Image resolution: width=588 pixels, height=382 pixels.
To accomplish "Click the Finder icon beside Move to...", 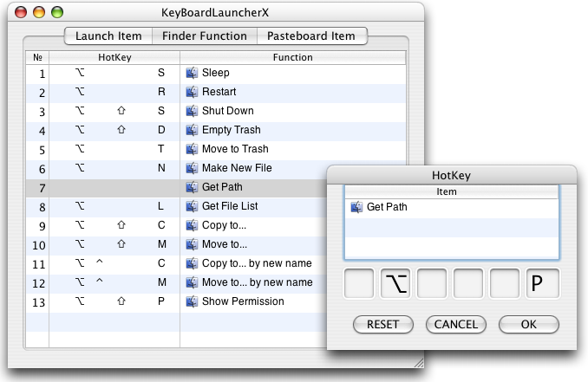I will pyautogui.click(x=192, y=244).
